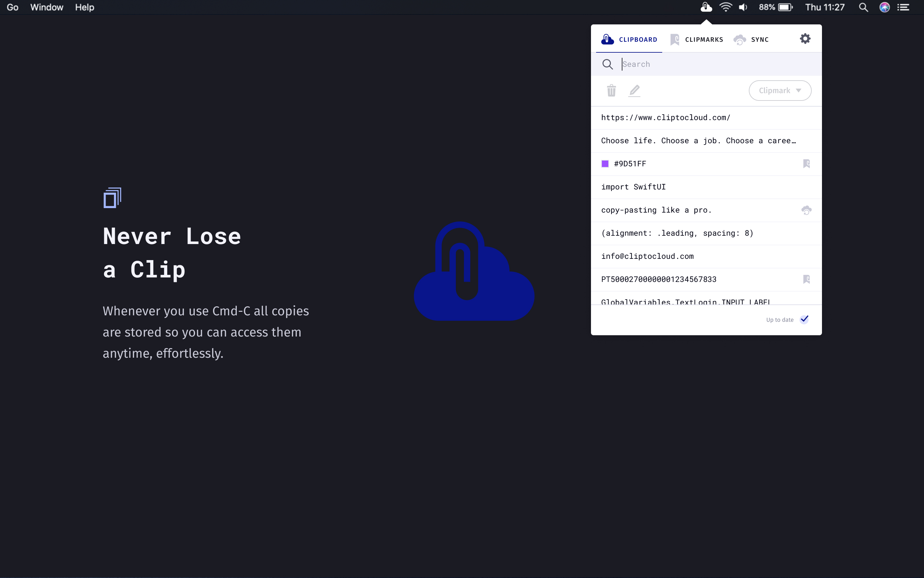The width and height of the screenshot is (924, 578).
Task: Click the Clipboard tab cloud icon
Action: click(607, 39)
